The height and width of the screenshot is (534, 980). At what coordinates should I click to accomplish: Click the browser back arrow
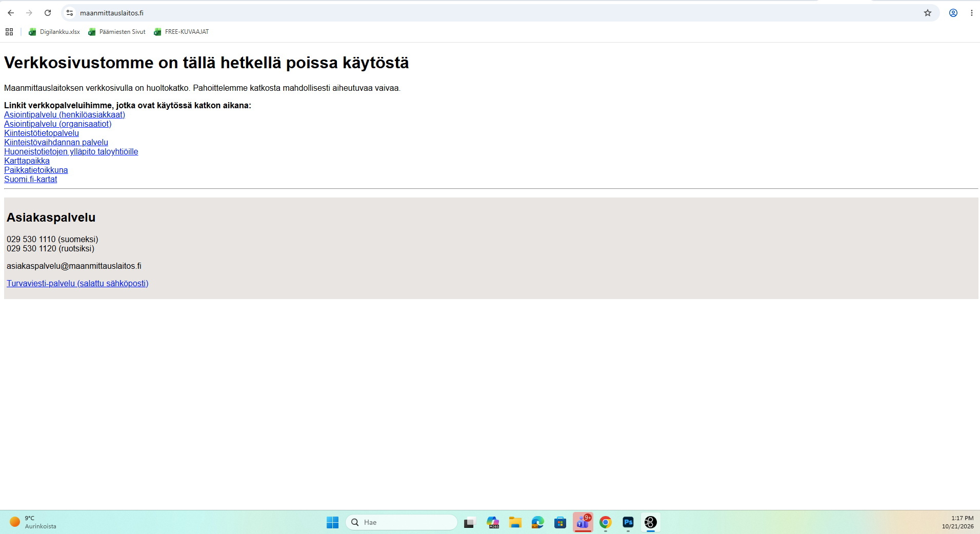coord(11,13)
